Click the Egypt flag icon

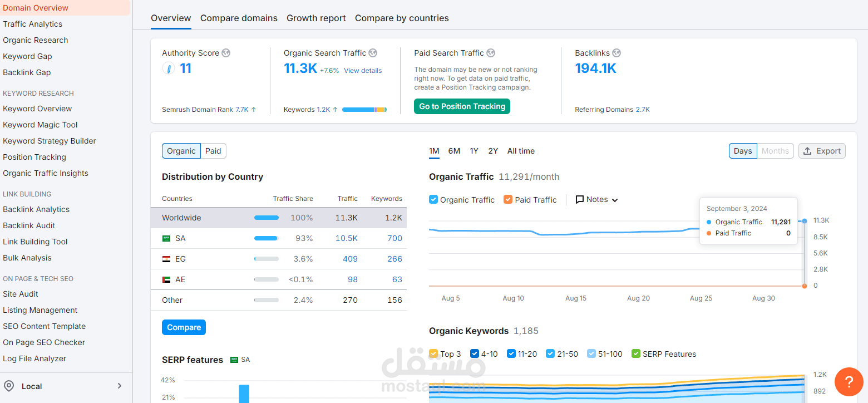[x=166, y=259]
